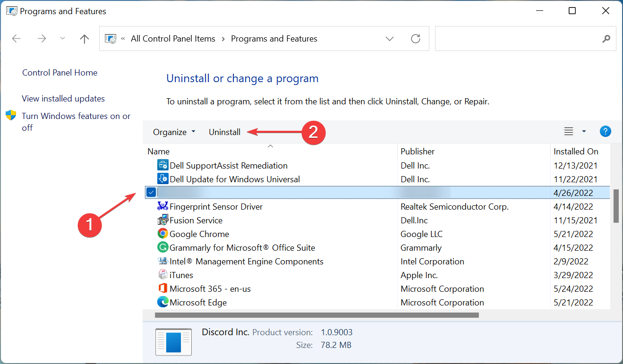Screen dimensions: 623x364
Task: Select Fingerprint Sensor Driver entry name
Action: pyautogui.click(x=216, y=207)
